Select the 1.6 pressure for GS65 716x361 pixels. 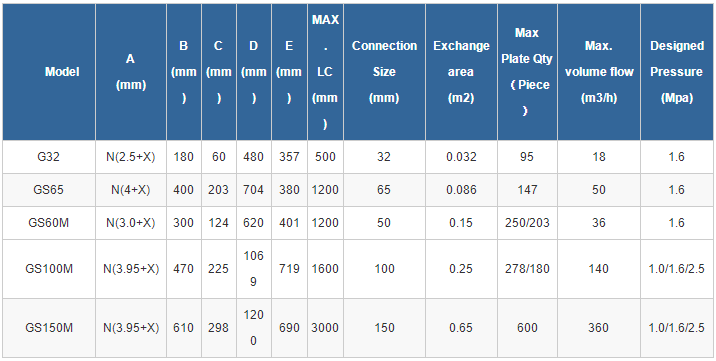(677, 189)
